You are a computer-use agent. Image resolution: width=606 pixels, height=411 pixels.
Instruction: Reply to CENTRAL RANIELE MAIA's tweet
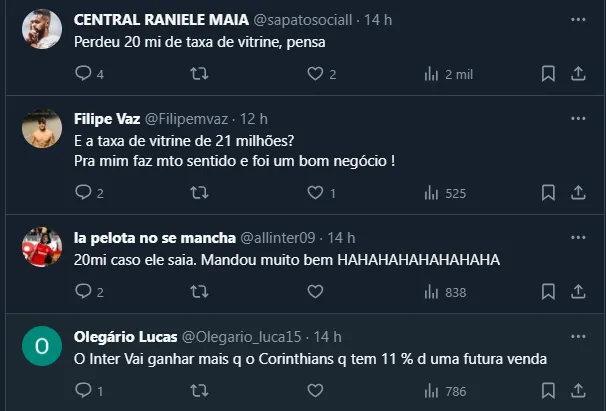tap(83, 74)
